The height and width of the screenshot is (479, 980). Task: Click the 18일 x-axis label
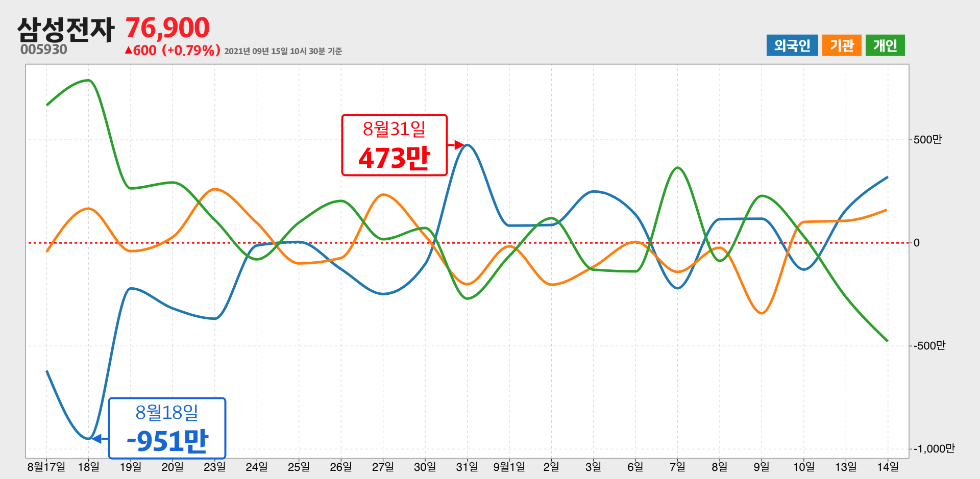pos(88,467)
